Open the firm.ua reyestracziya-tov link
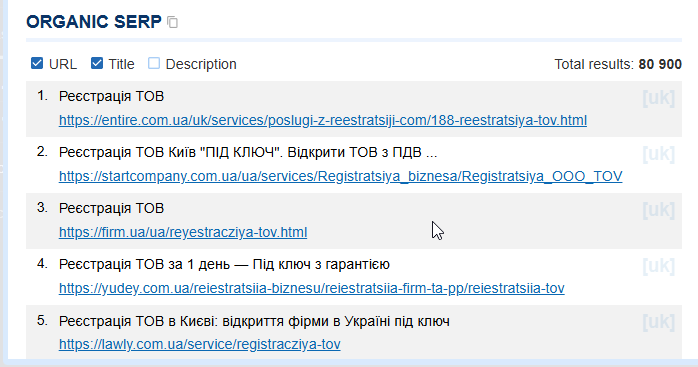This screenshot has width=698, height=367. pyautogui.click(x=183, y=232)
